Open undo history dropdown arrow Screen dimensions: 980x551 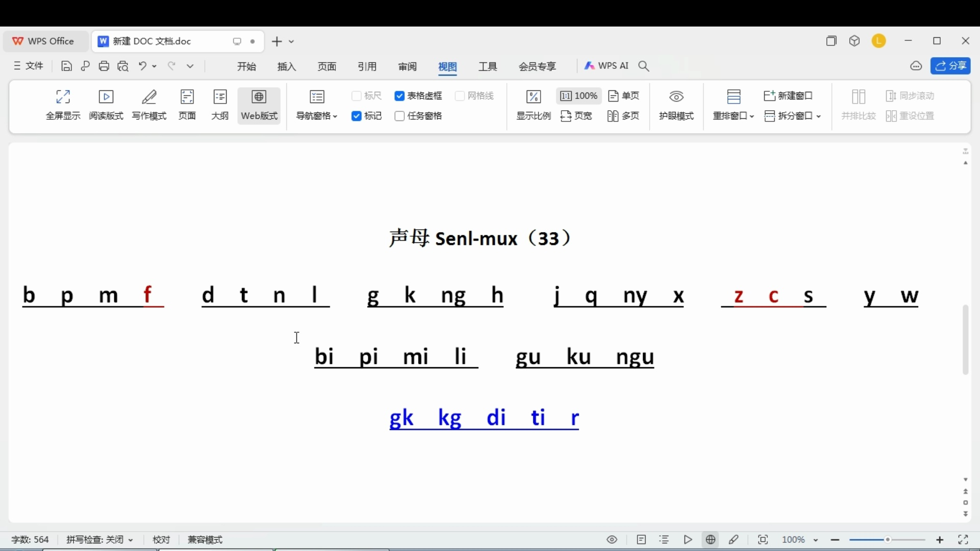click(155, 66)
